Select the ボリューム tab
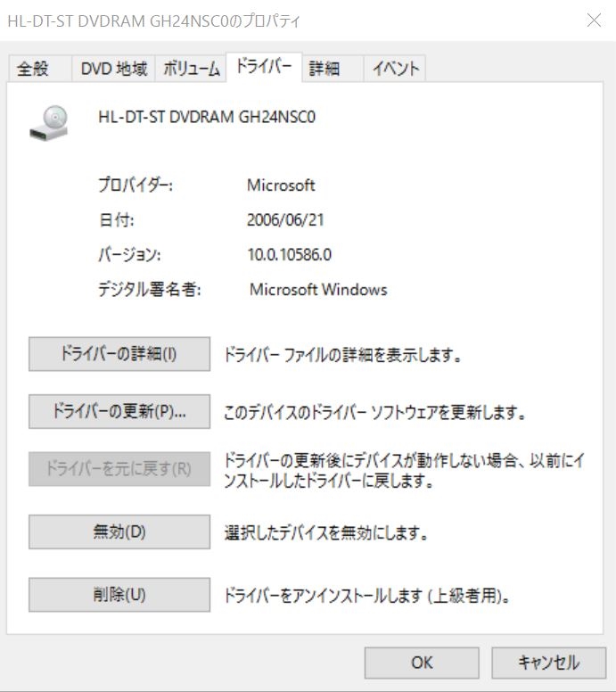The image size is (616, 692). pos(191,69)
